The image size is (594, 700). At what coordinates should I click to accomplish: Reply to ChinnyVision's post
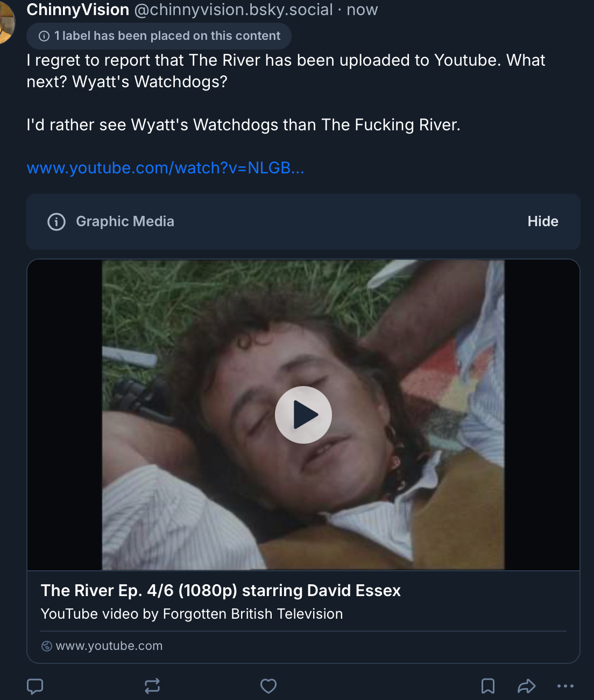[x=35, y=686]
